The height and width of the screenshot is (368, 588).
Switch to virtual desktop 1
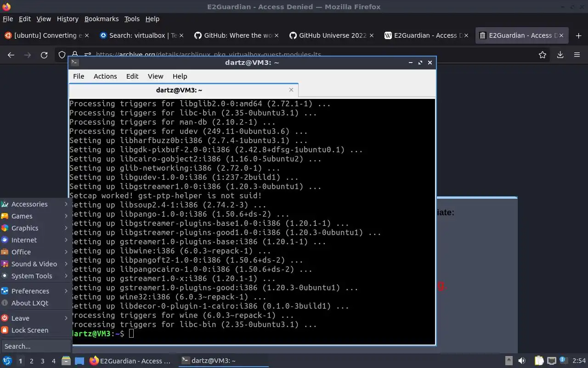[20, 361]
